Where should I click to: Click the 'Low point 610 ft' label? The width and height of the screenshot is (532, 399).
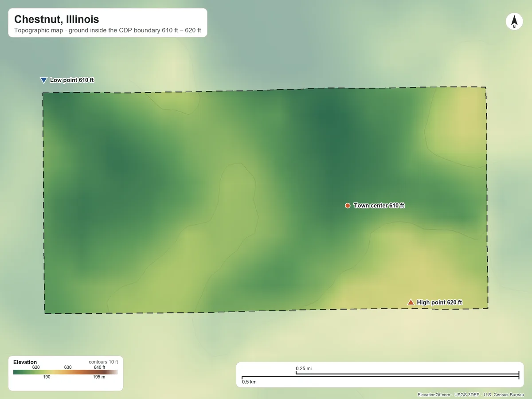coord(72,80)
